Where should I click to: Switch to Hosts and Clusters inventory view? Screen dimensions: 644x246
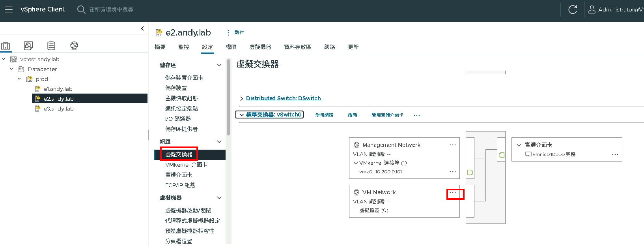(x=6, y=46)
